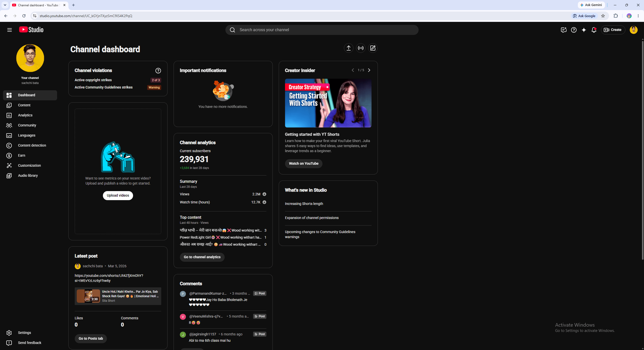
Task: Expand the browser tab search dropdown
Action: (x=5, y=5)
